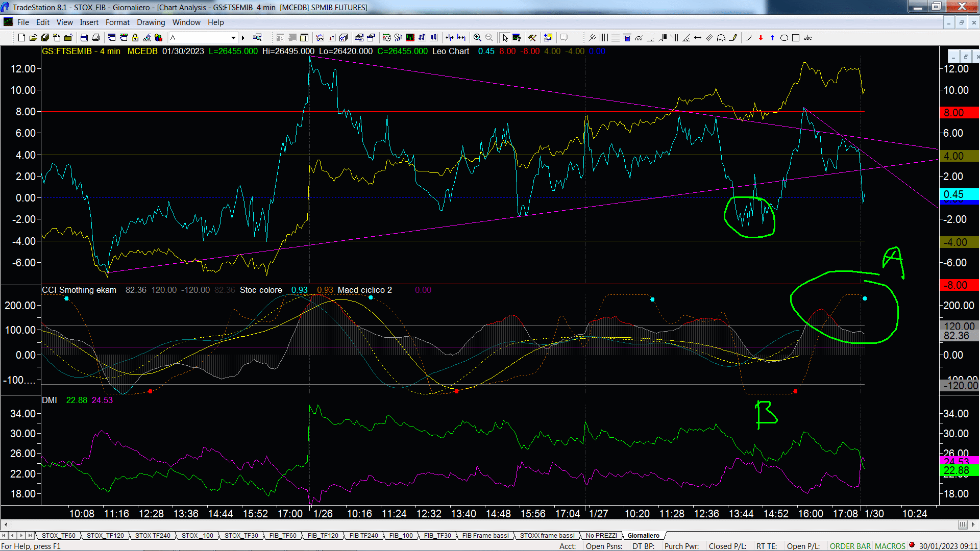Open the Format menu
The image size is (980, 551).
tap(117, 22)
